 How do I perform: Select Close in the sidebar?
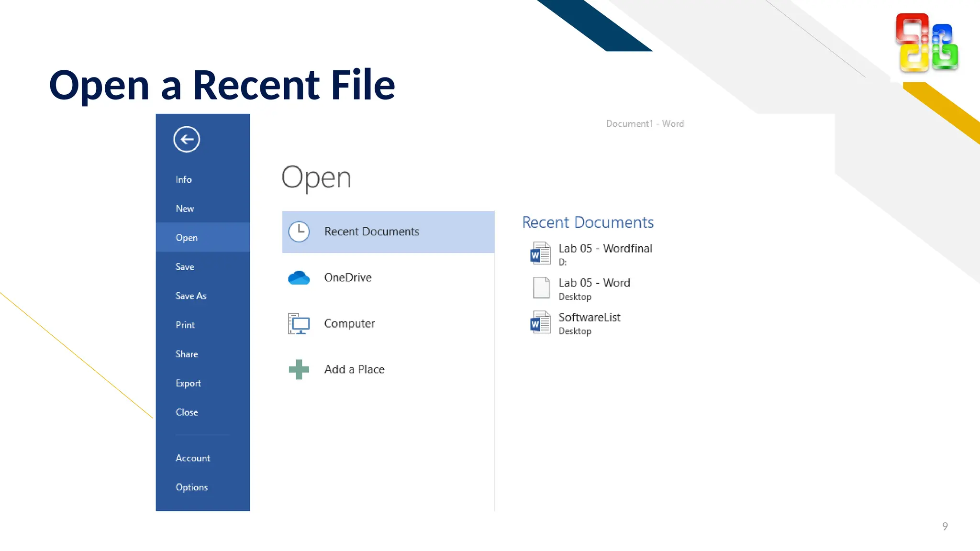pyautogui.click(x=187, y=412)
